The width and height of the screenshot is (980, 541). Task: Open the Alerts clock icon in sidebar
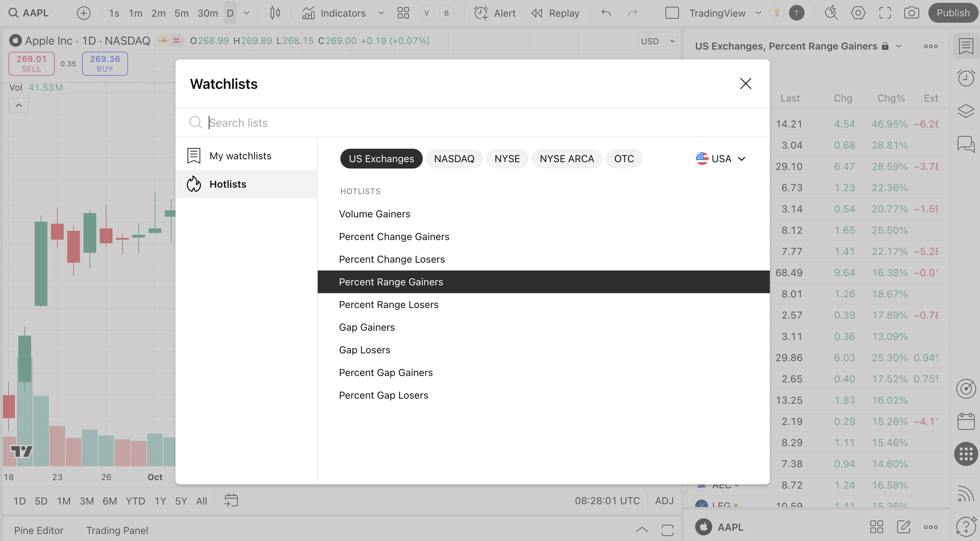point(965,78)
